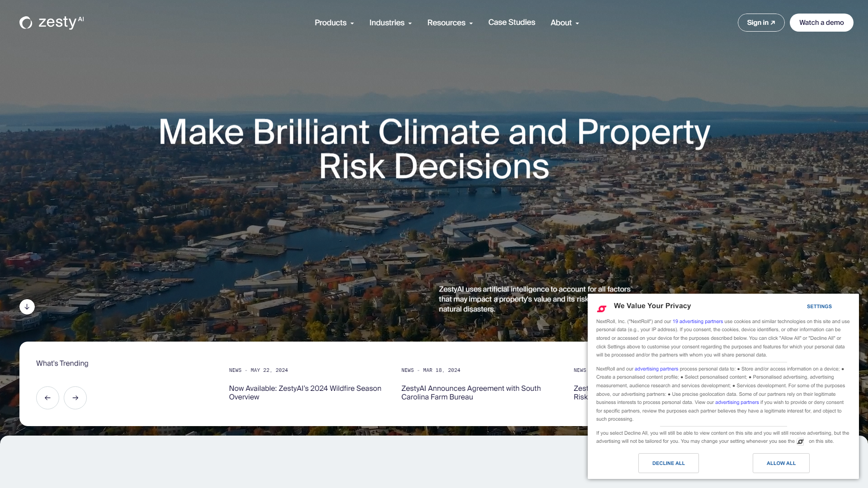Open the Case Studies page
This screenshot has height=488, width=868.
coord(511,23)
